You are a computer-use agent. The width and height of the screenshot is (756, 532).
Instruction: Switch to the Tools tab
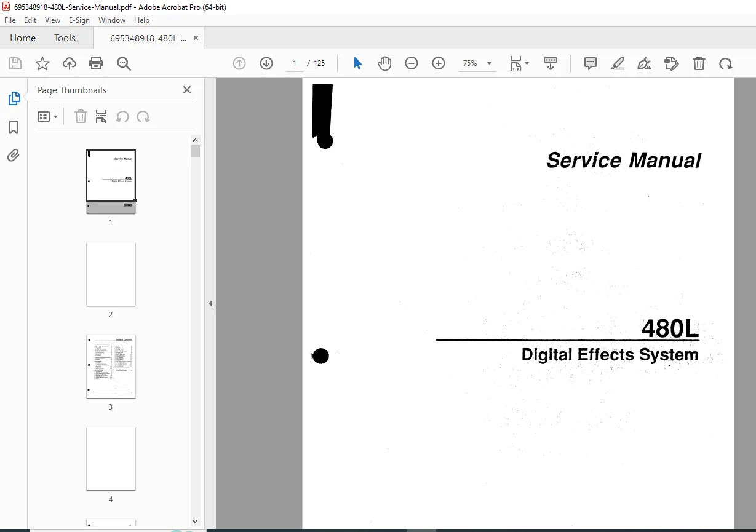tap(65, 38)
